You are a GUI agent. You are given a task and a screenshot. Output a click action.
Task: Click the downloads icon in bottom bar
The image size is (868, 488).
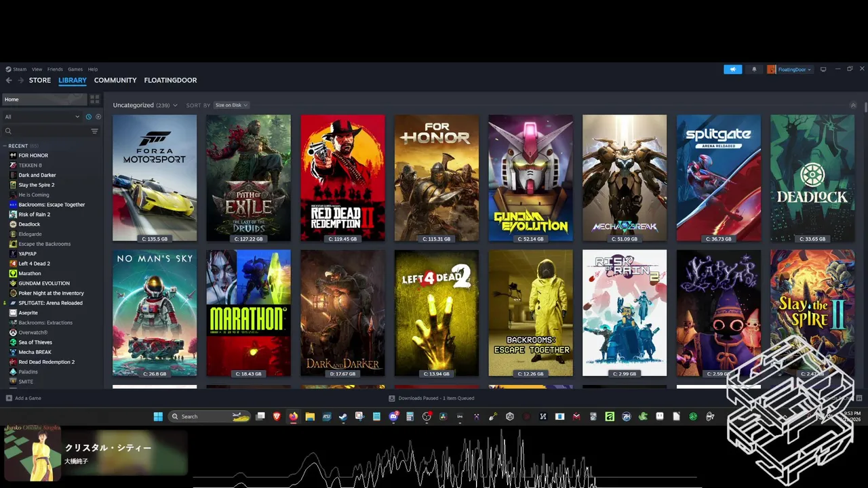point(391,398)
